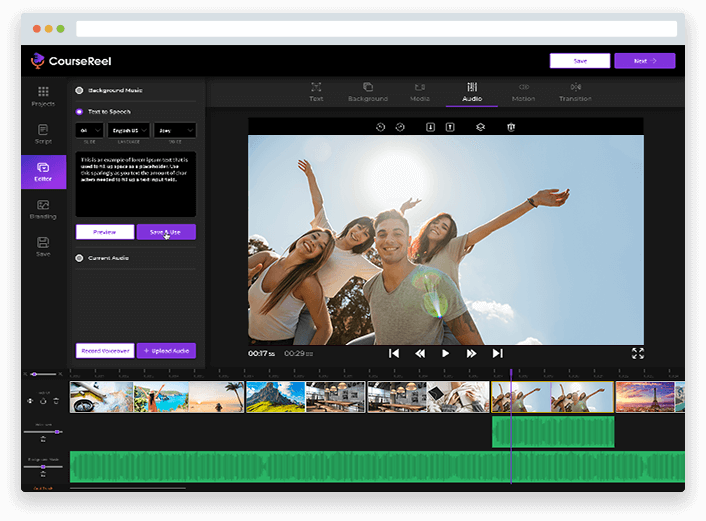Viewport: 706px width, 521px height.
Task: Adjust the voiceover volume slider
Action: [43, 432]
